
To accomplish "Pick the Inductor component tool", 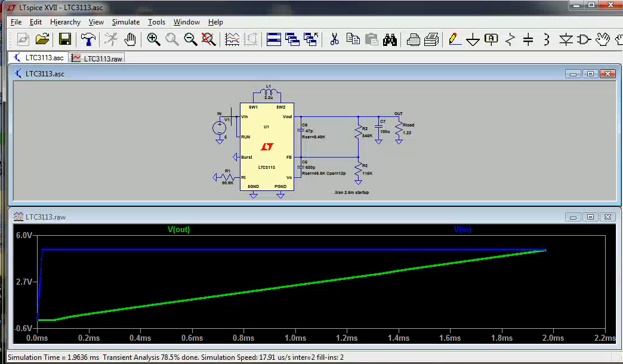I will 547,39.
